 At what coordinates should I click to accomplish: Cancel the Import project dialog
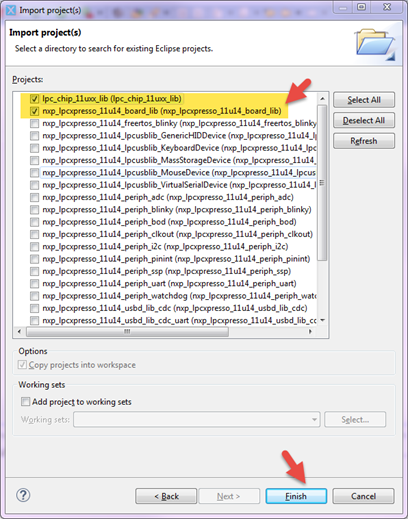coord(363,496)
